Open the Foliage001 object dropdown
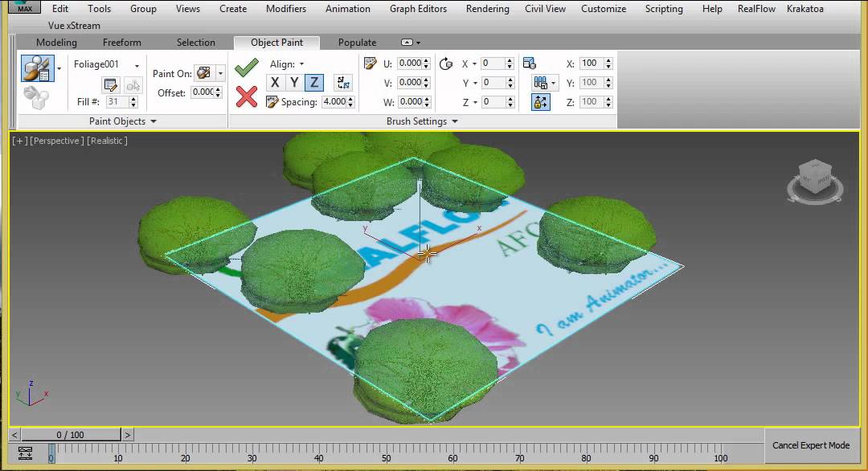This screenshot has width=868, height=471. click(x=137, y=65)
